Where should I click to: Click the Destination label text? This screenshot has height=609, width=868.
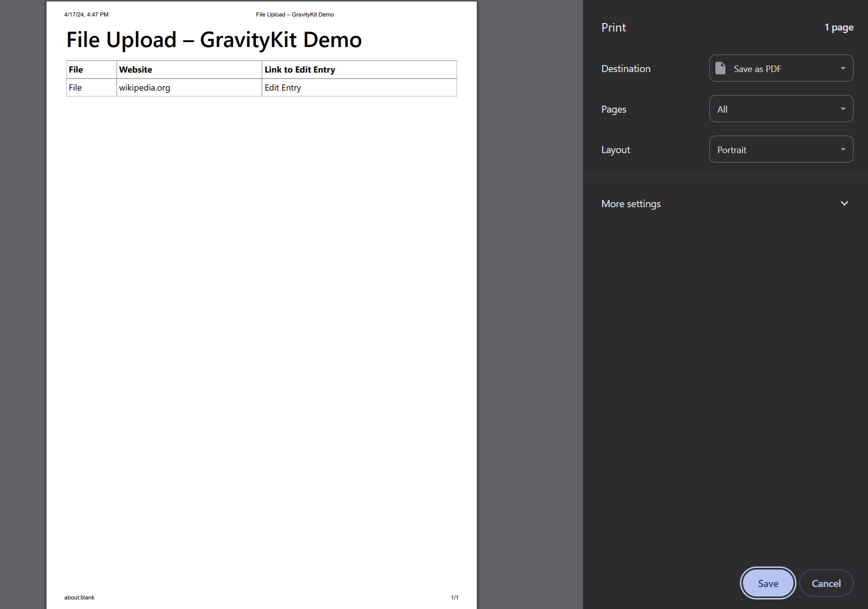[625, 69]
